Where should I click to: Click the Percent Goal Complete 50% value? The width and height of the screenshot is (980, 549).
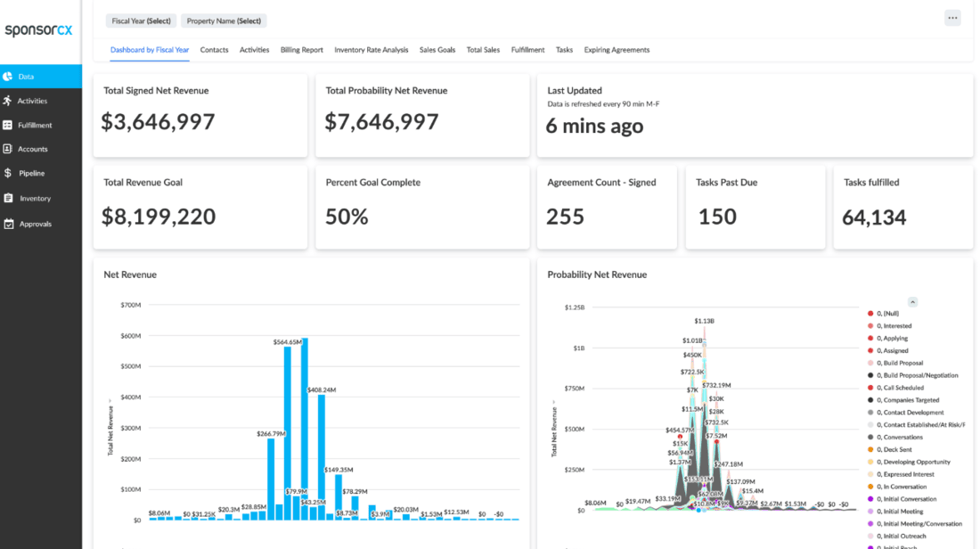click(x=347, y=217)
